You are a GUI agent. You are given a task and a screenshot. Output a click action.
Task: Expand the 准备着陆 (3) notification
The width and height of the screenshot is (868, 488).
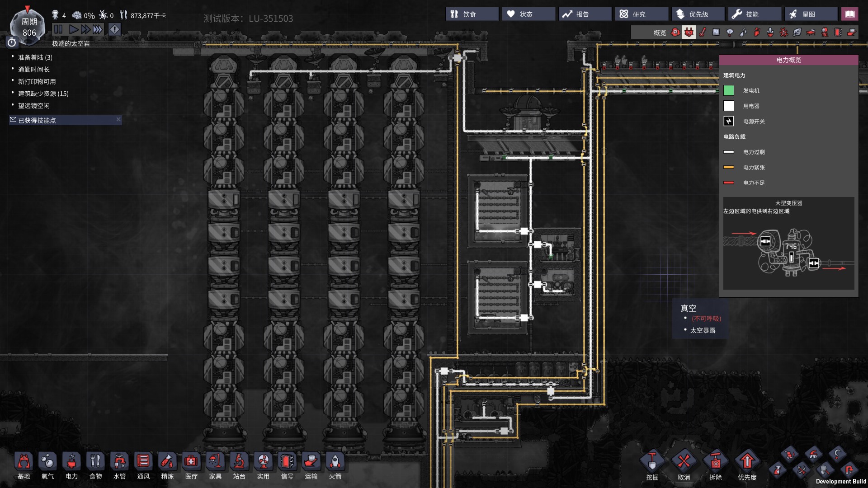click(x=35, y=57)
